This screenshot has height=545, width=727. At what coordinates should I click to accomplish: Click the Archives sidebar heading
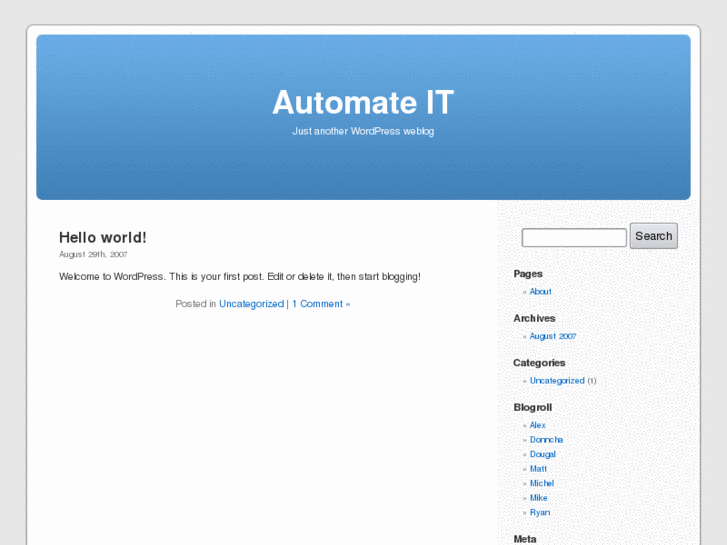[534, 318]
